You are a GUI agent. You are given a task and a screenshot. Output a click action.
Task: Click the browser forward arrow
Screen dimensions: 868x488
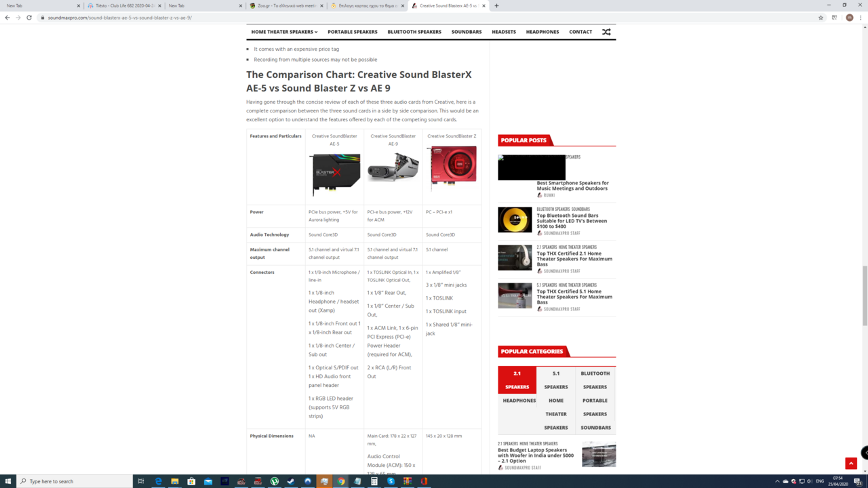click(18, 18)
